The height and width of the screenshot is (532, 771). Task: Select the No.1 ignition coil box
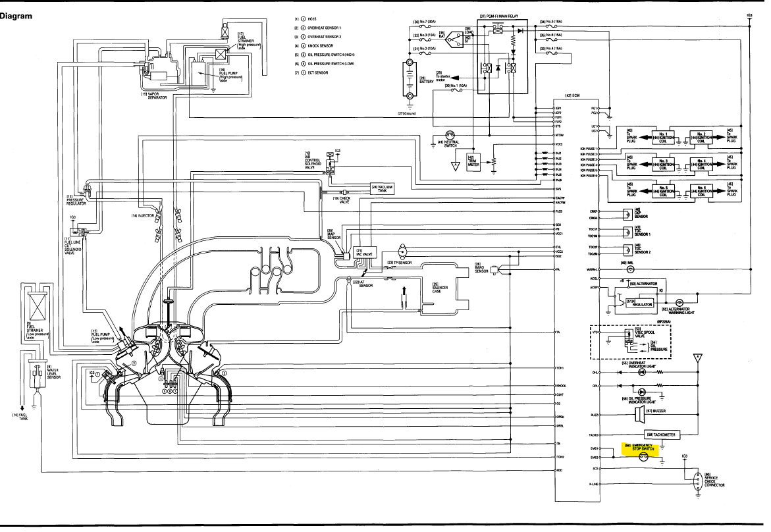tap(663, 136)
